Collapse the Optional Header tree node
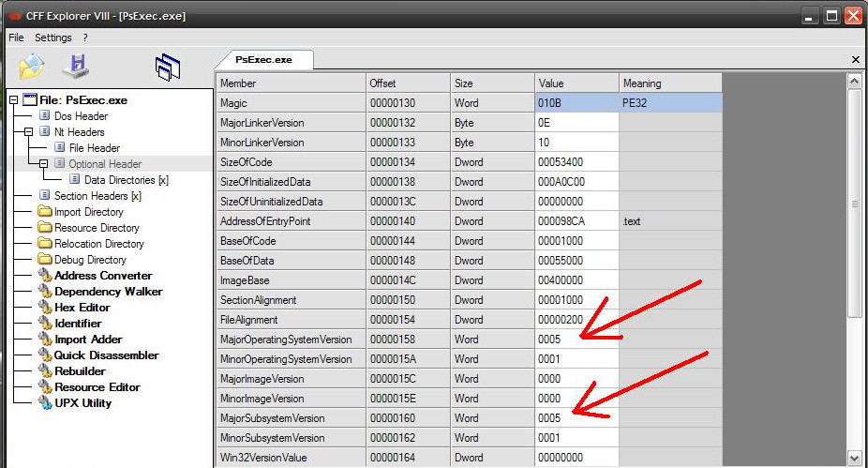The height and width of the screenshot is (468, 868). click(x=43, y=164)
